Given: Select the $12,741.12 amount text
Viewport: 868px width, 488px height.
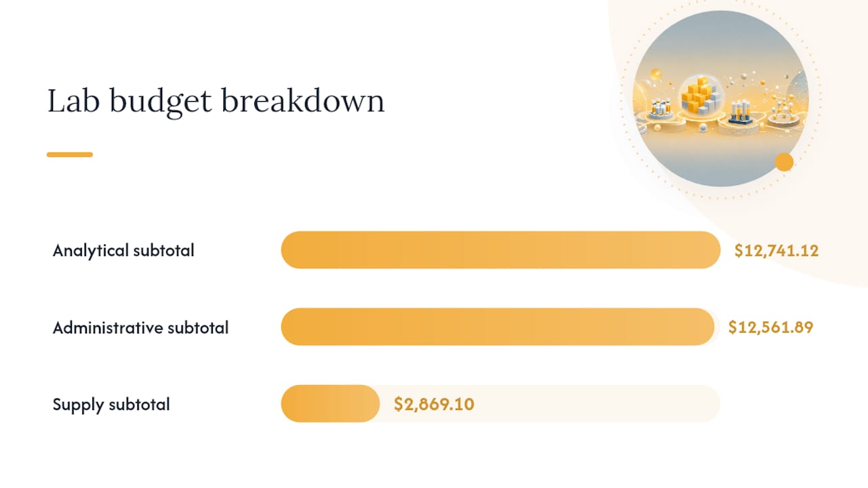Looking at the screenshot, I should 776,251.
